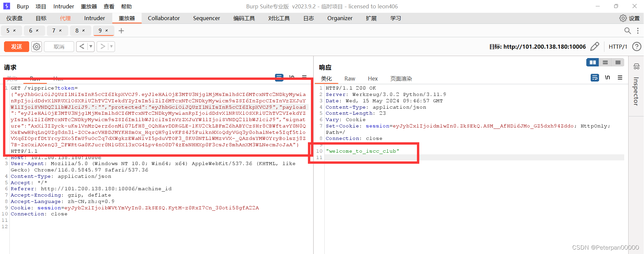
Task: Switch to the 仪表盘 tab
Action: (14, 18)
